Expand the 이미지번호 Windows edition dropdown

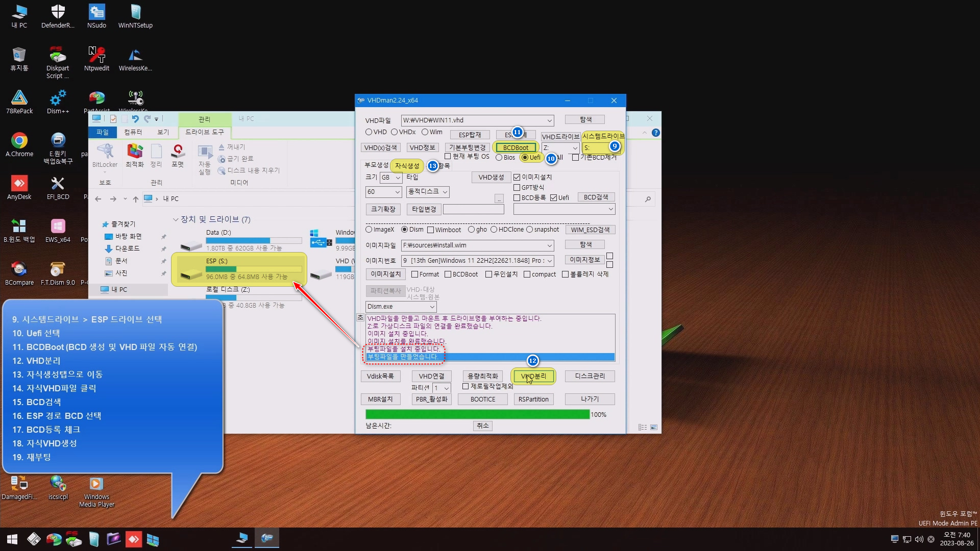point(549,261)
